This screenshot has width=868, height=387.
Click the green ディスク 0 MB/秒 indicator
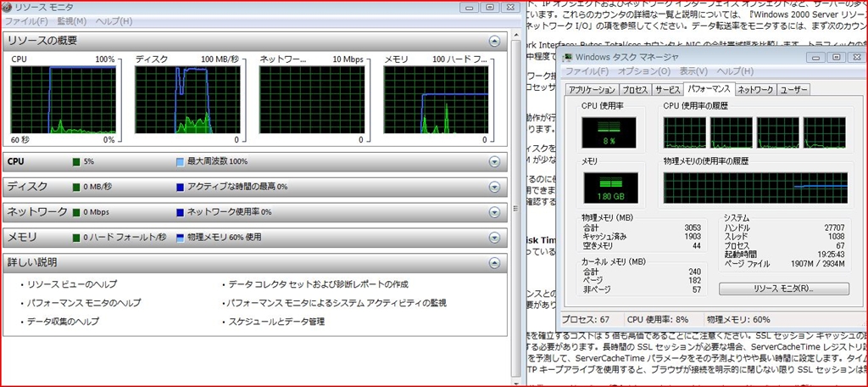coord(76,187)
